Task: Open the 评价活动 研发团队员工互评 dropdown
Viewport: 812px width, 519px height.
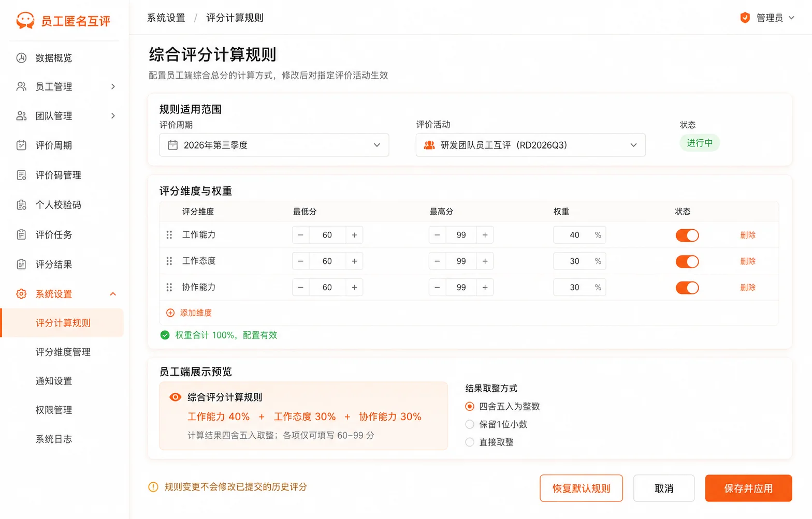Action: pos(530,145)
